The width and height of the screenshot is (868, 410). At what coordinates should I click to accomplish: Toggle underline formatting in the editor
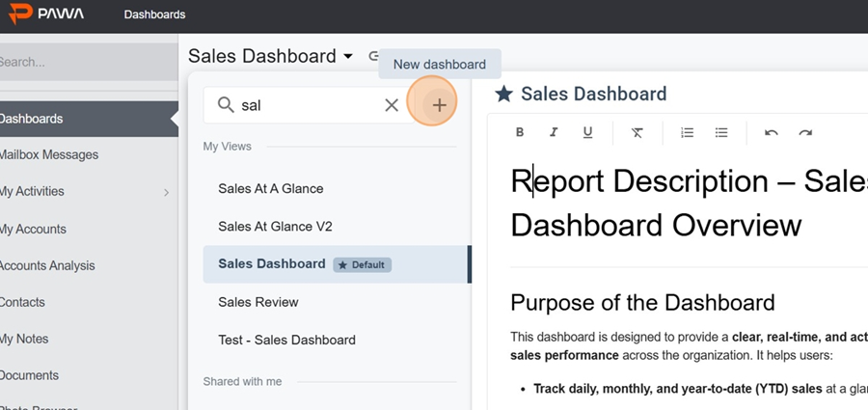pyautogui.click(x=587, y=132)
